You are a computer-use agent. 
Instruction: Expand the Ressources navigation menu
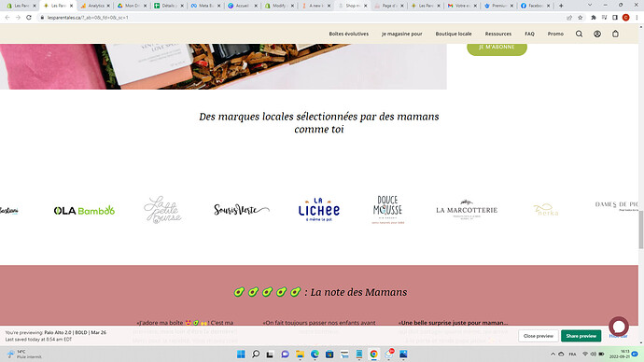point(498,35)
